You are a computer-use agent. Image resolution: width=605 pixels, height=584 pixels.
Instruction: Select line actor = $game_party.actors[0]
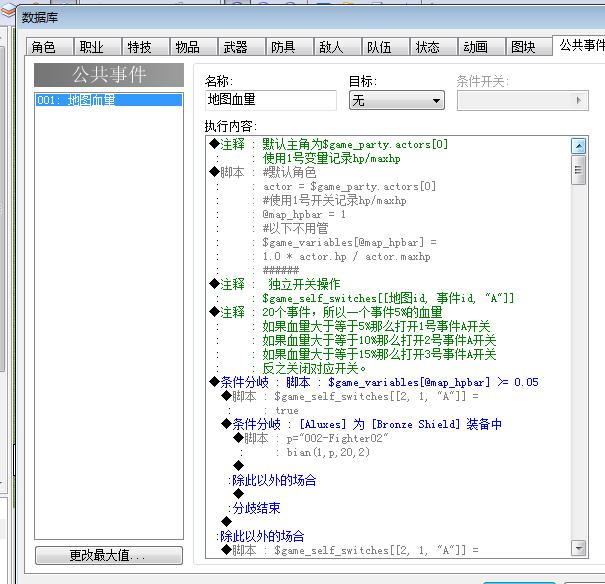349,187
